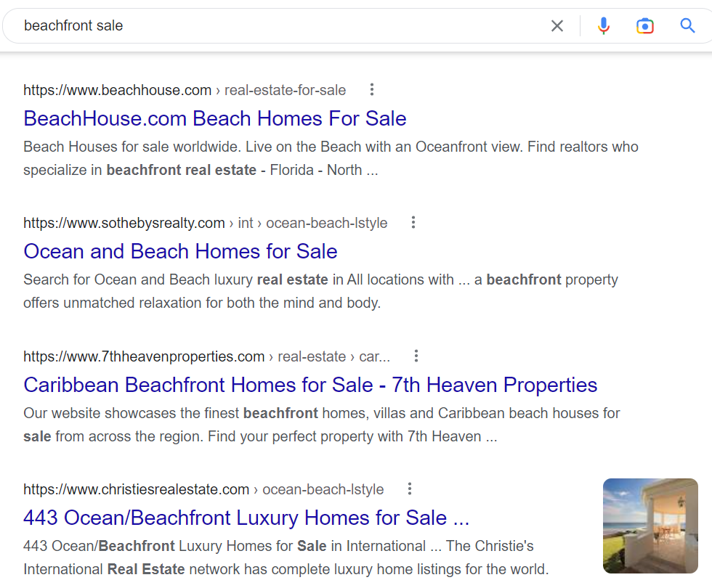This screenshot has width=712, height=588.
Task: Run the search with the magnifying glass icon
Action: [x=687, y=25]
